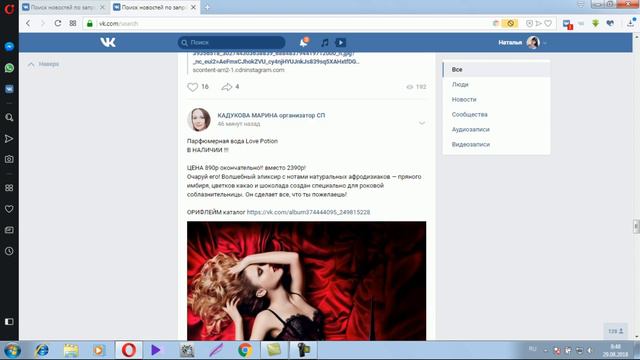The width and height of the screenshot is (640, 360).
Task: Reload the page
Action: coord(58,23)
